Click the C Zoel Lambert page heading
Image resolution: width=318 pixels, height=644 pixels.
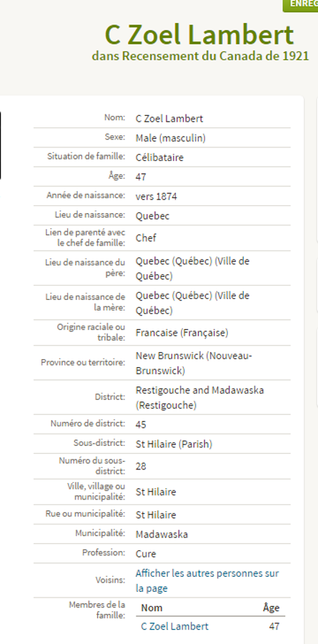199,35
